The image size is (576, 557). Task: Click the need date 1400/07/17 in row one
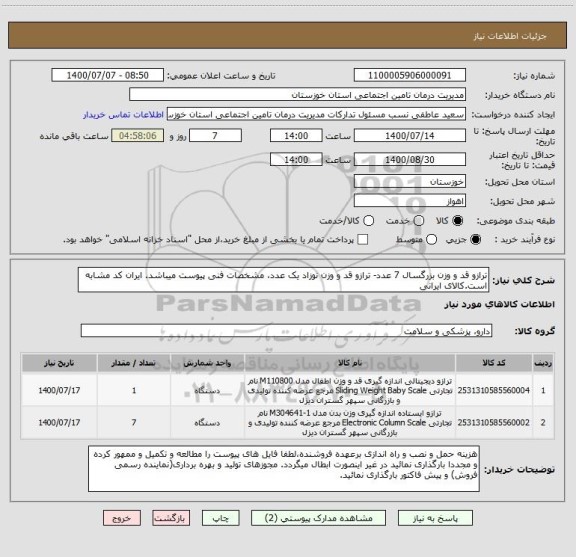coord(59,390)
